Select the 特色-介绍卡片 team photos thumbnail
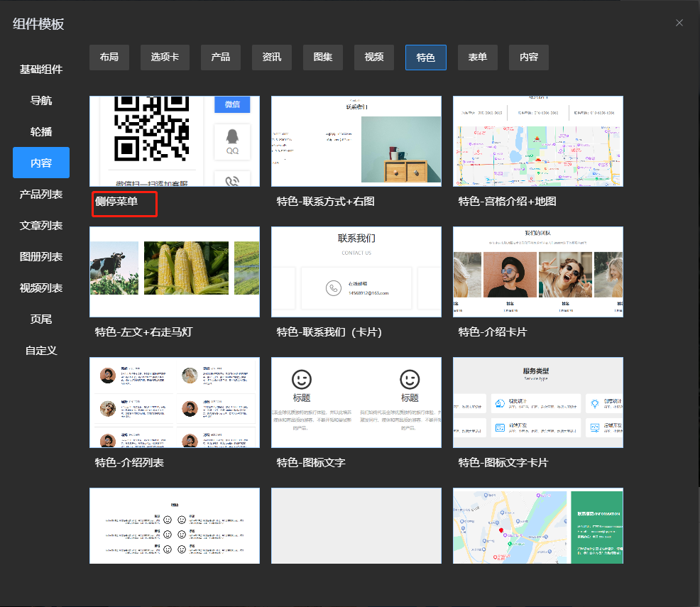Image resolution: width=700 pixels, height=607 pixels. [538, 272]
